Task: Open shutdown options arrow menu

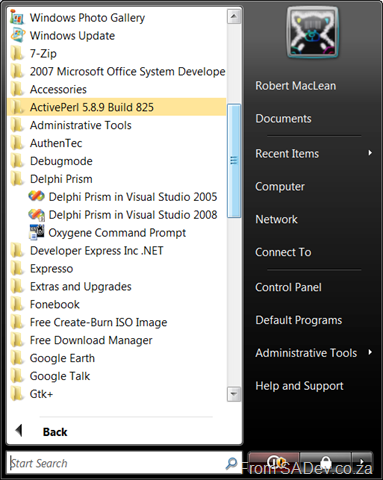Action: click(x=362, y=462)
